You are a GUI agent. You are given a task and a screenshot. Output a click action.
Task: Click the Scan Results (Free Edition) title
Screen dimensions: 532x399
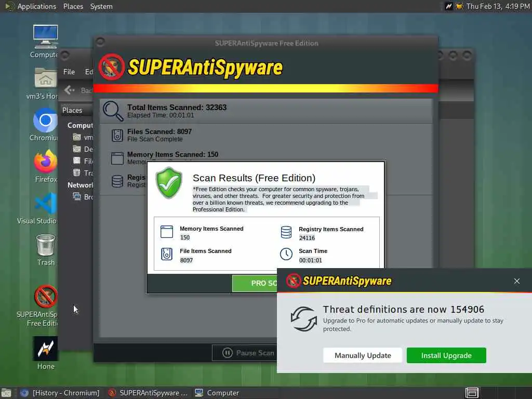click(254, 178)
